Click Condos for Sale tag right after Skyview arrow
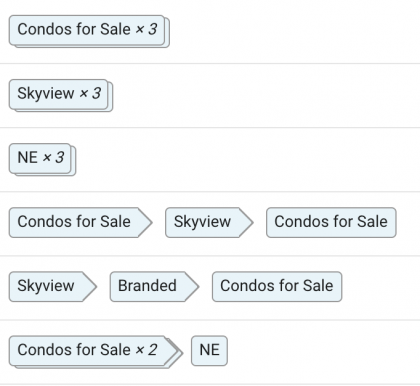 [331, 222]
